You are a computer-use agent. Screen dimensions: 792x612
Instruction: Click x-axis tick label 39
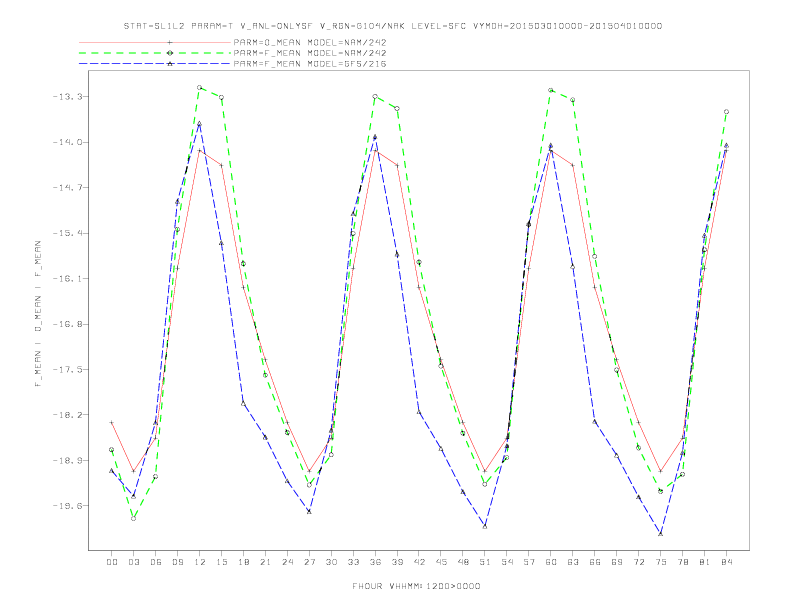pos(397,562)
